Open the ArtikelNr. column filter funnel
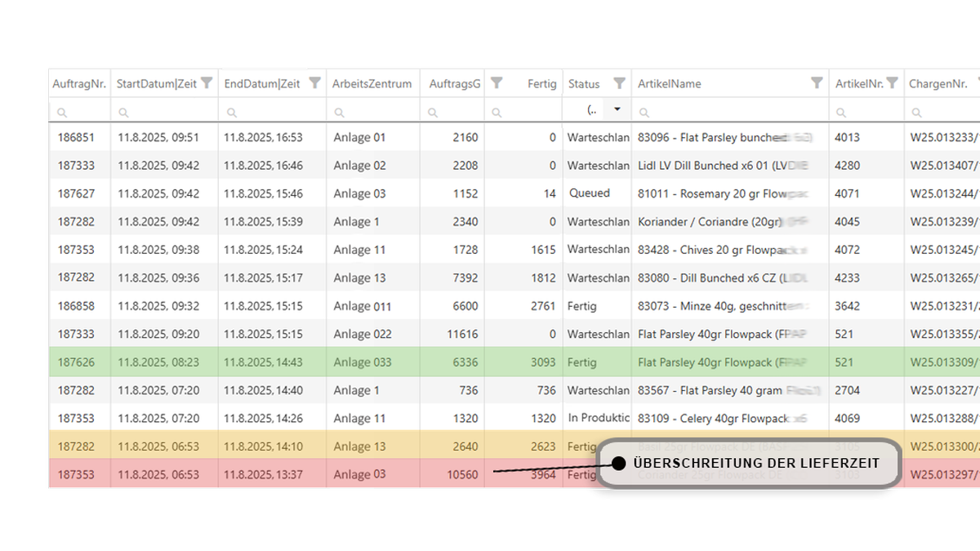The height and width of the screenshot is (551, 980). tap(892, 82)
